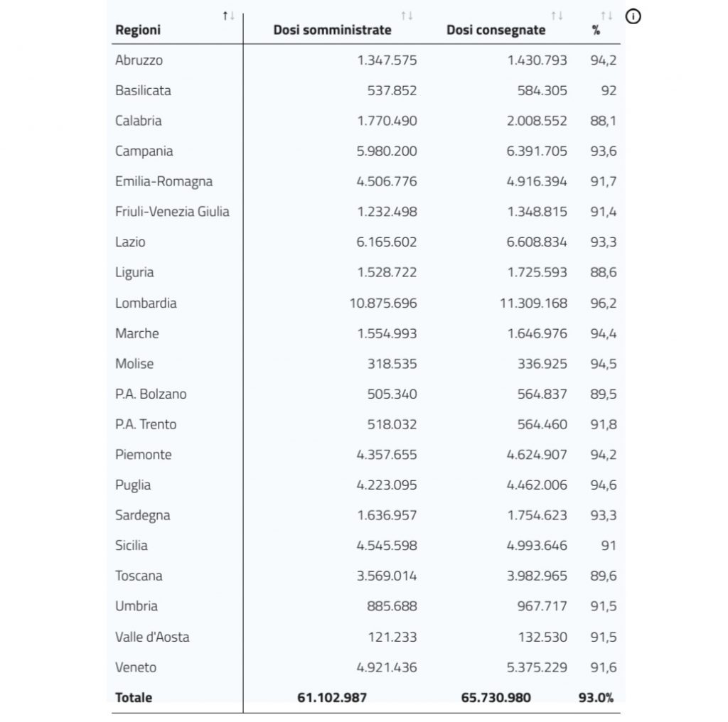
Task: Click the Dosi somministrate column header
Action: [333, 30]
